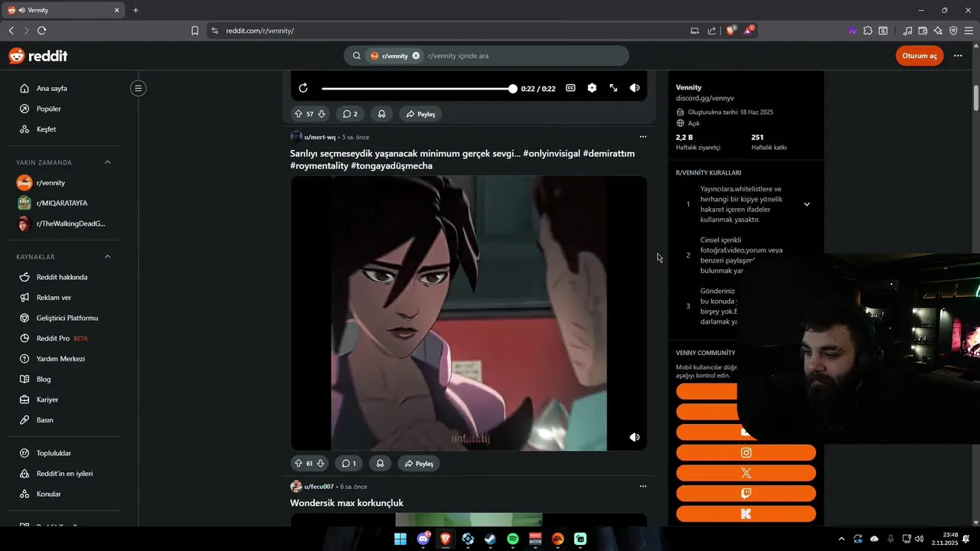
Task: Mute the top video player
Action: (635, 88)
